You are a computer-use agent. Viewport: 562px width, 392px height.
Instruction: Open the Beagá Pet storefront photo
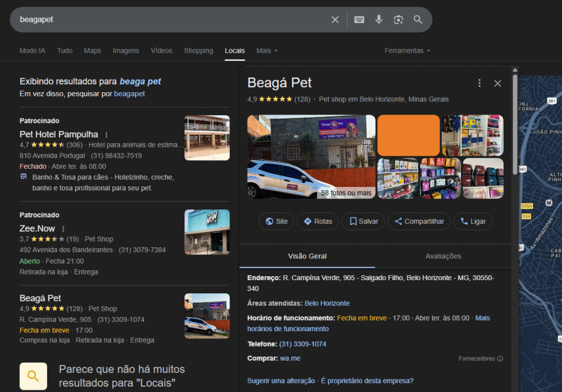[311, 156]
